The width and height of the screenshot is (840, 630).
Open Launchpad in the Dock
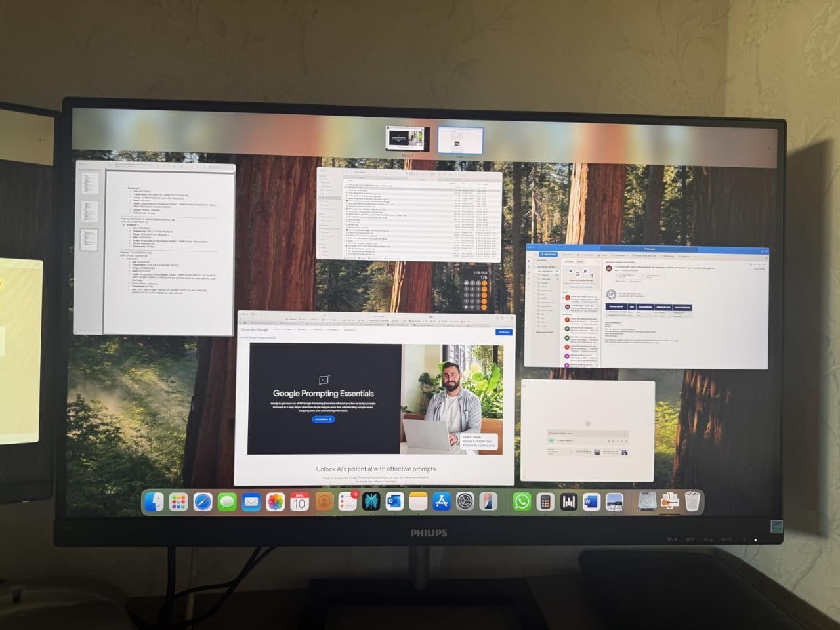[x=178, y=503]
